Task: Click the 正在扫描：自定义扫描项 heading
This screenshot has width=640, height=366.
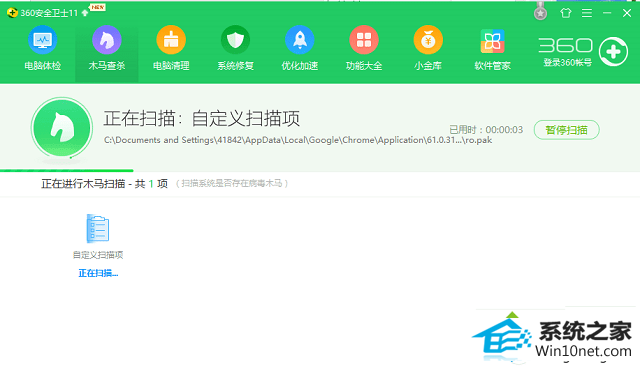Action: click(202, 118)
